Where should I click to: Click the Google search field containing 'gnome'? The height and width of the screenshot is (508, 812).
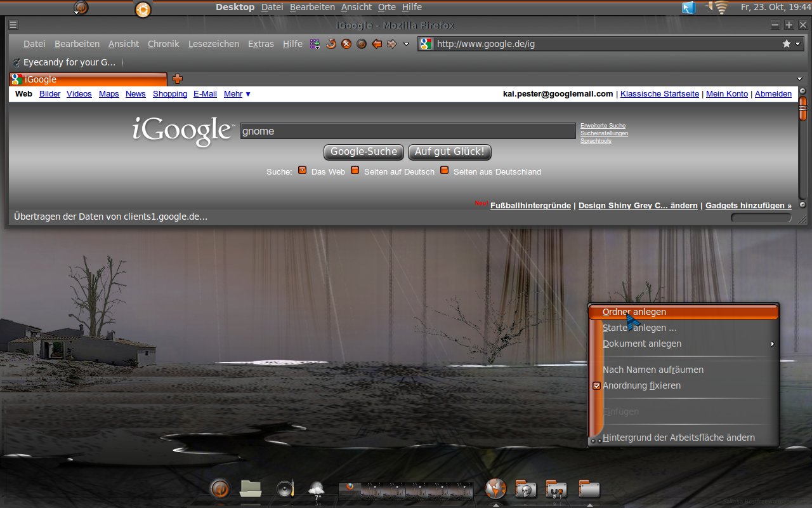408,131
